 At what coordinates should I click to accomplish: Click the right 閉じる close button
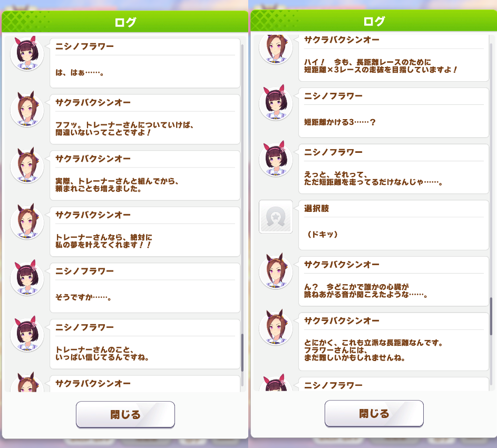(374, 413)
